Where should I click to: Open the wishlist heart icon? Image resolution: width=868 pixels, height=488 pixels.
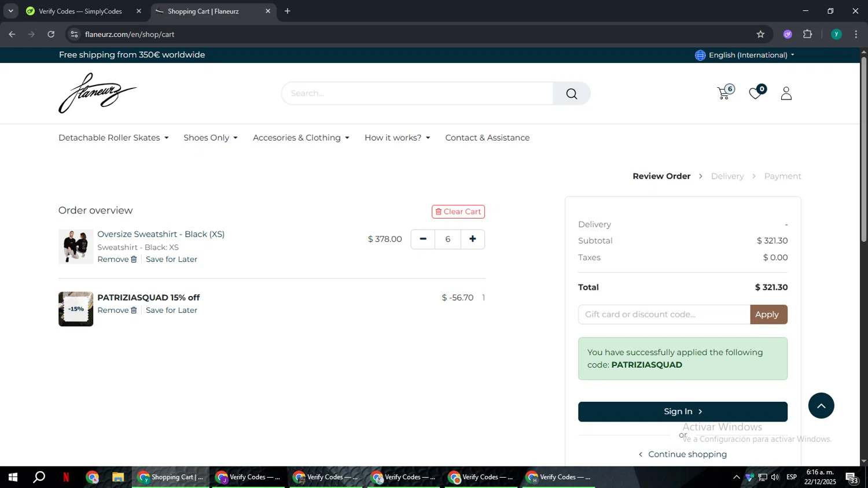point(756,93)
